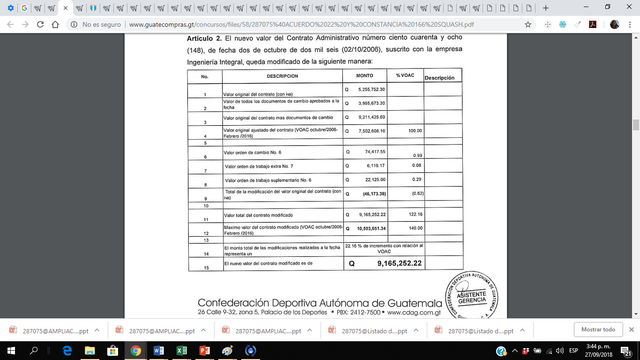This screenshot has width=640, height=360.
Task: Click the Chrome taskbar icon
Action: click(136, 351)
